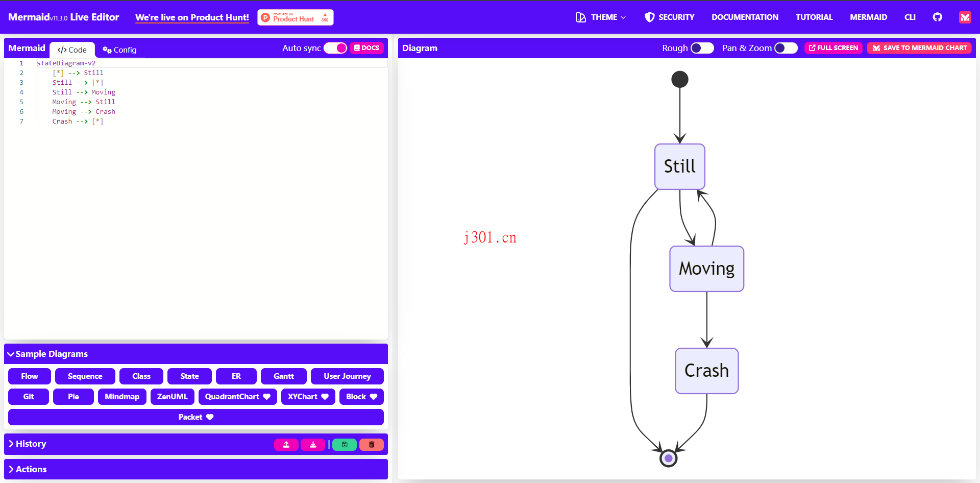
Task: Switch to the Config tab
Action: pos(119,50)
